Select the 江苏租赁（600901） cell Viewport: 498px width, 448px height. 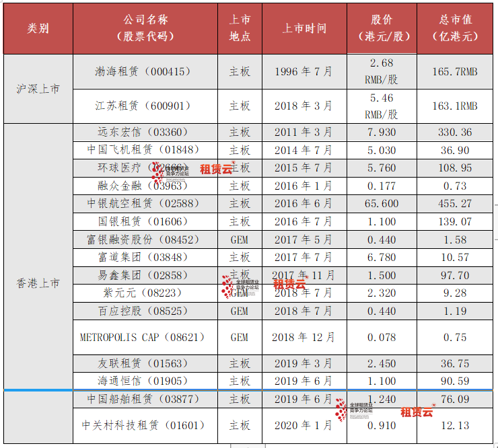[145, 106]
